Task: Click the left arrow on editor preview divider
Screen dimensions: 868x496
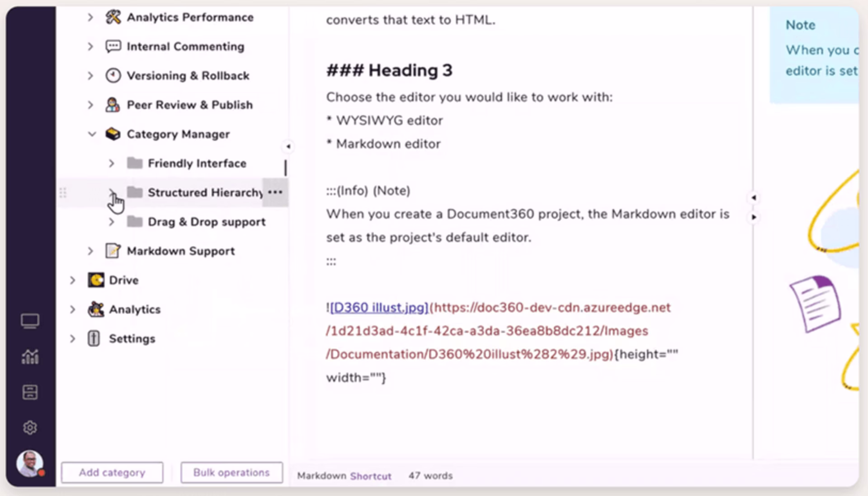Action: pyautogui.click(x=754, y=198)
